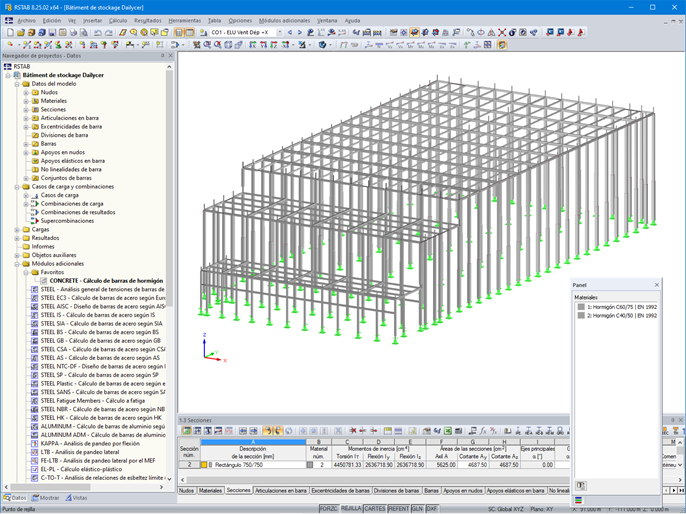Switch to the Materiales table tab

coord(210,491)
